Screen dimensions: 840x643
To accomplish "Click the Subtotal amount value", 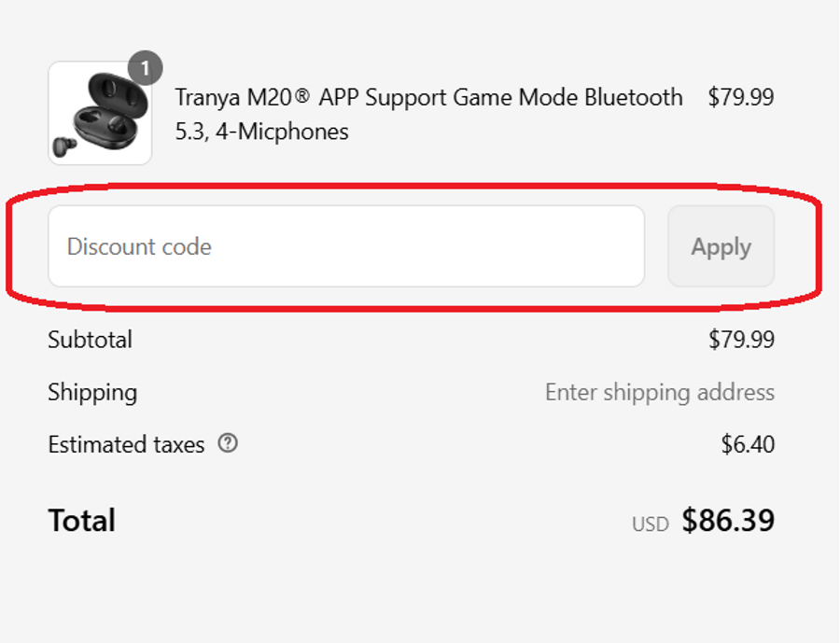I will (x=741, y=340).
